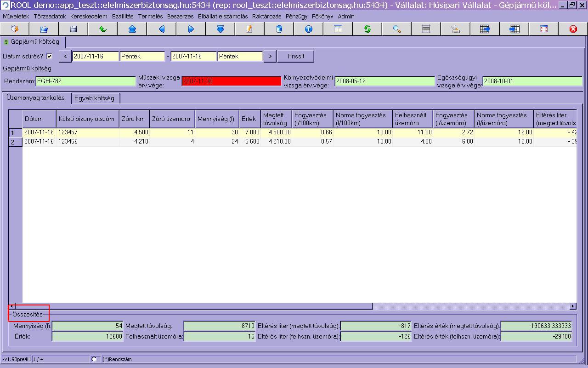
Task: Open the Raktározás menu
Action: (266, 16)
